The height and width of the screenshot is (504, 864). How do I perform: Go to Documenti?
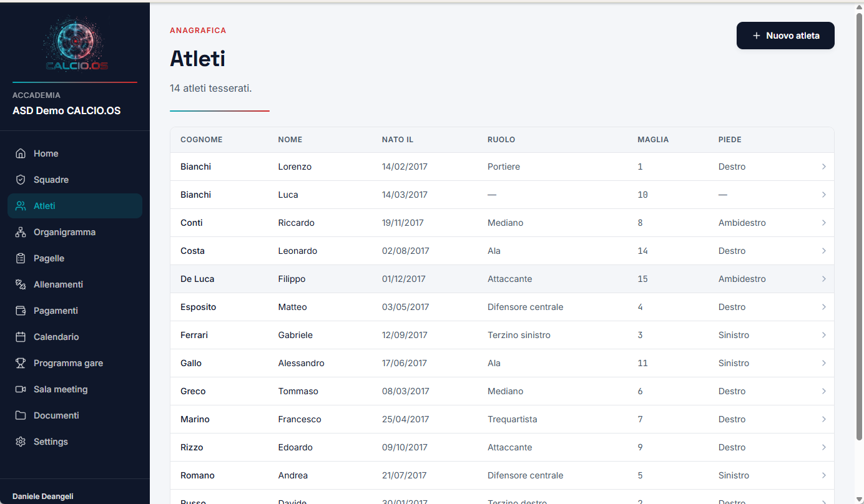pyautogui.click(x=75, y=415)
